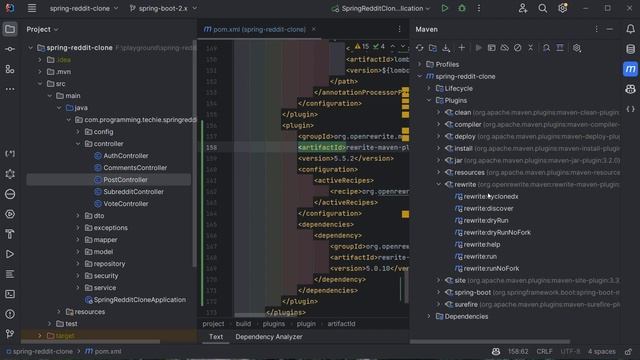Start debugging with the bug icon
The height and width of the screenshot is (360, 640).
pos(462,8)
